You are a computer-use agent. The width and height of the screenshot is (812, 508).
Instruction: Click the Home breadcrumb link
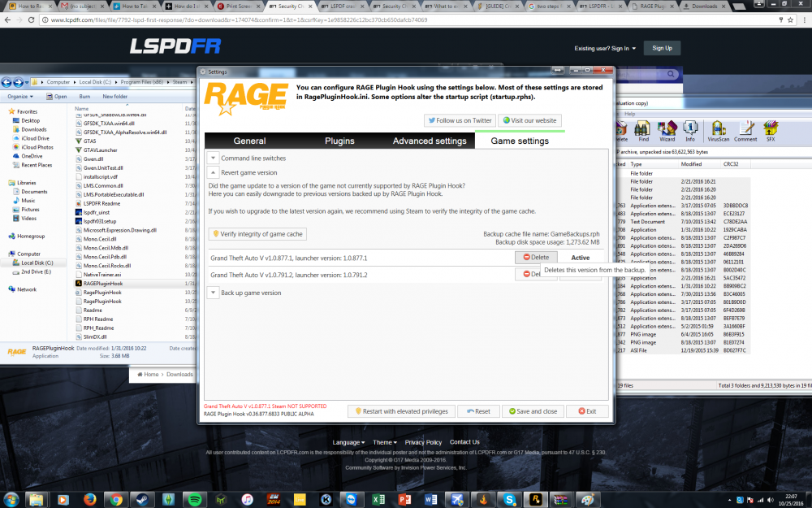[x=148, y=374]
